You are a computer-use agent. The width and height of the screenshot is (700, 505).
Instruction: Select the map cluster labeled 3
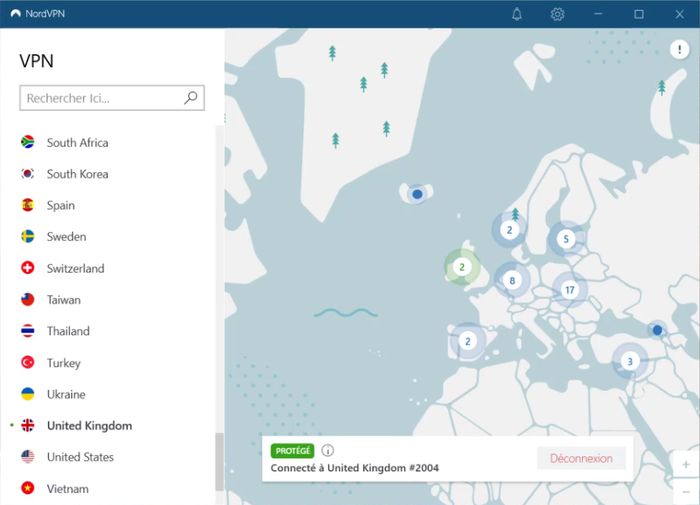[629, 361]
